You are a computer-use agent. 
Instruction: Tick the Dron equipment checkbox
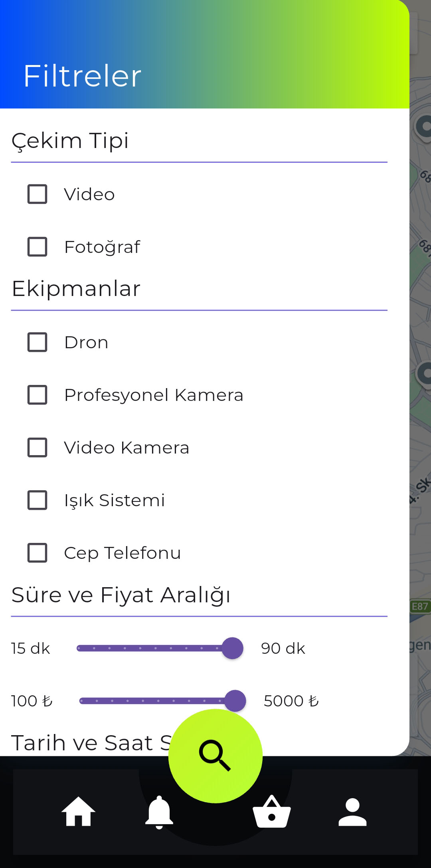point(38,342)
